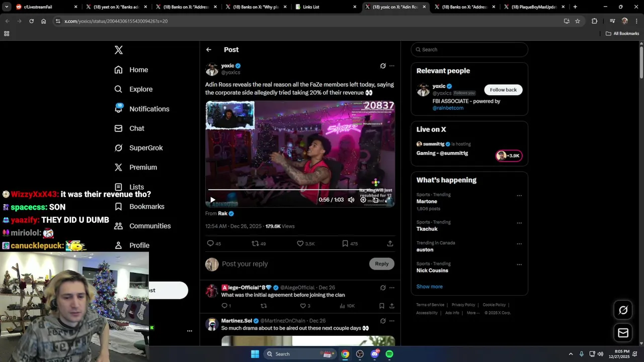This screenshot has height=362, width=644.
Task: Toggle picture-in-picture on the video
Action: pos(375,200)
